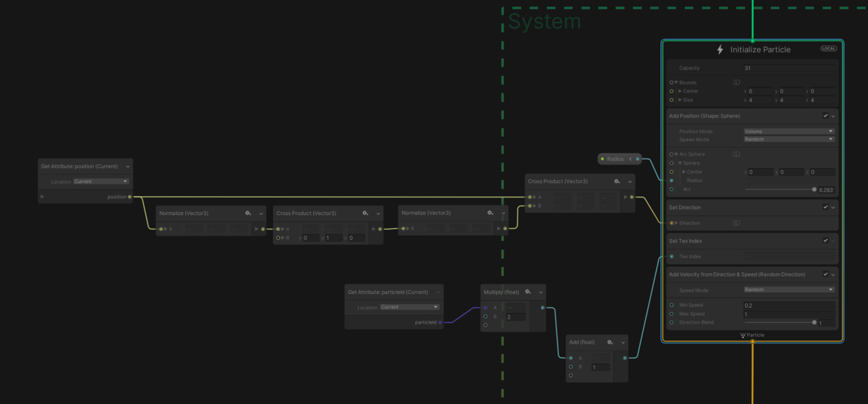Disable the Add Velocity from Direction block checkbox
The width and height of the screenshot is (868, 404).
tap(825, 274)
